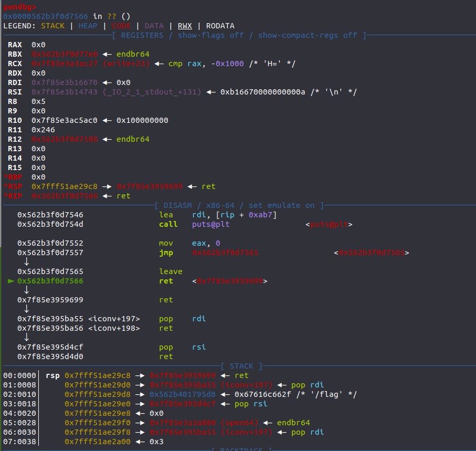The image size is (476, 451).
Task: Click <iconv+197> label in disasm
Action: (x=114, y=319)
